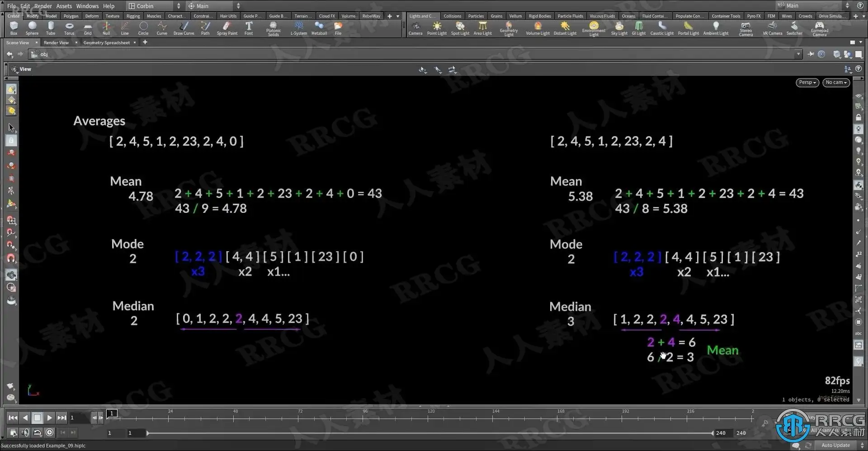
Task: Click the Successfully loaded Example_09.hiplc status message
Action: pyautogui.click(x=43, y=446)
